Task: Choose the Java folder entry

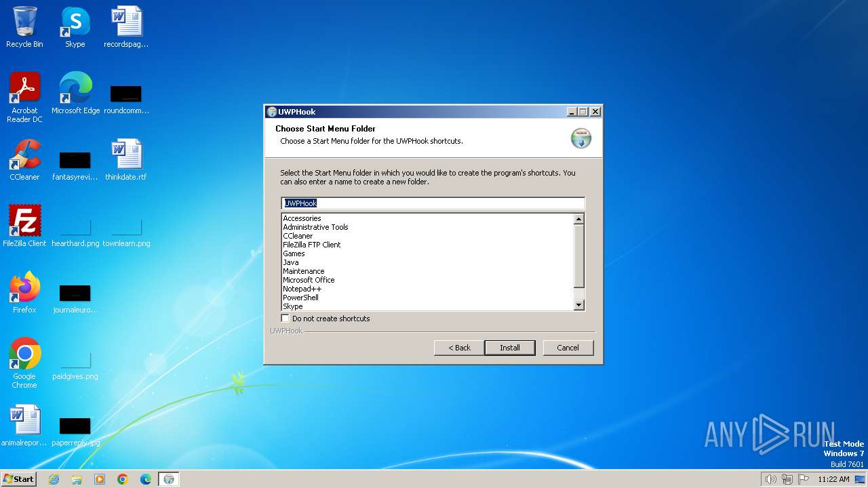Action: click(290, 262)
